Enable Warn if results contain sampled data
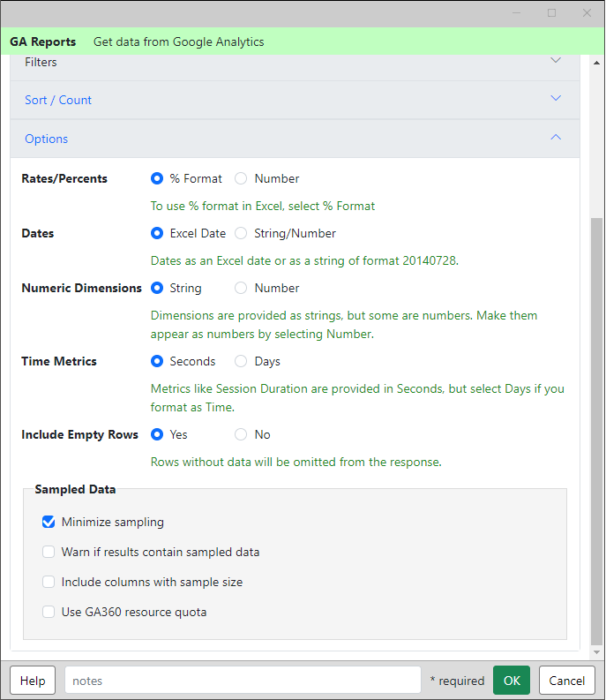The height and width of the screenshot is (700, 606). click(49, 552)
